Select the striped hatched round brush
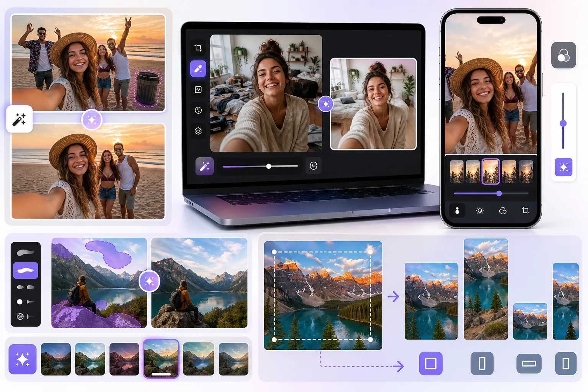The height and width of the screenshot is (392, 588). [20, 316]
